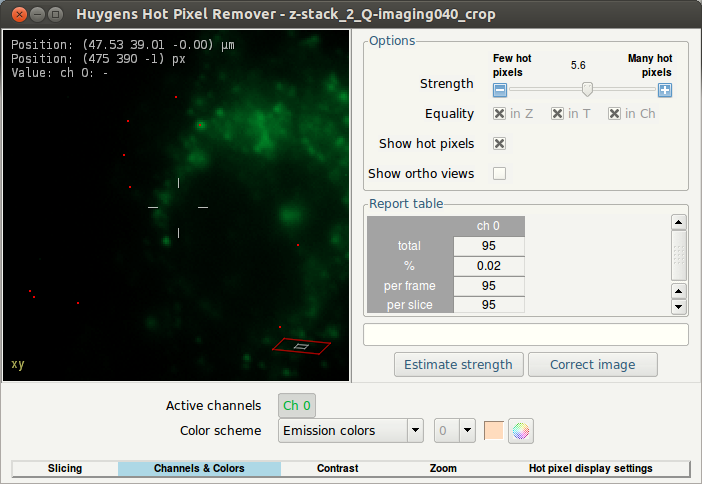Click the peach color swatch

tap(493, 431)
